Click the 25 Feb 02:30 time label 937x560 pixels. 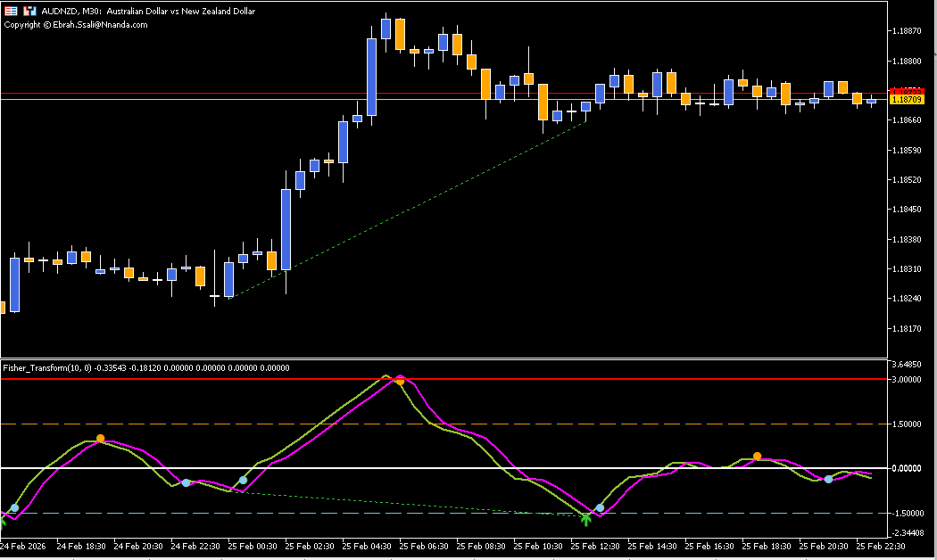pos(310,547)
